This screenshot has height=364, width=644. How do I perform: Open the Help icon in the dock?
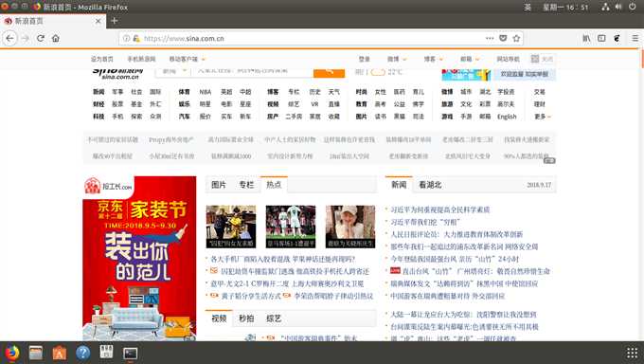click(x=83, y=353)
